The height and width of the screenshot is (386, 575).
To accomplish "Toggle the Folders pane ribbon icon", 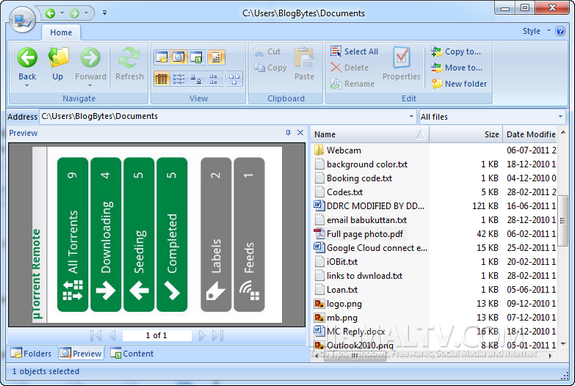I will 161,57.
